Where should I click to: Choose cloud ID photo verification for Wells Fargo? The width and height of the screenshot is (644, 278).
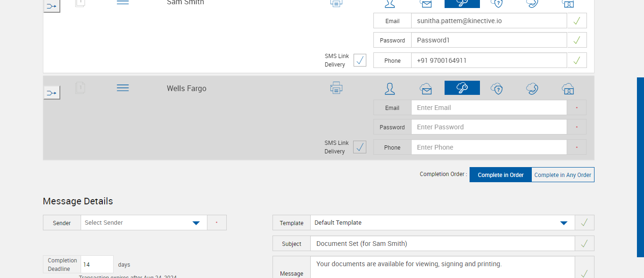click(x=568, y=88)
